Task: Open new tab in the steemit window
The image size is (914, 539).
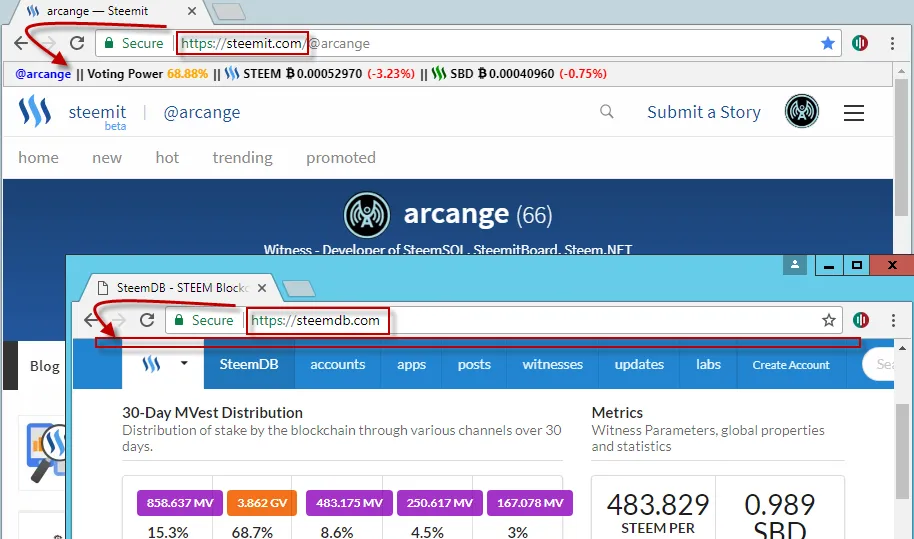Action: [228, 12]
